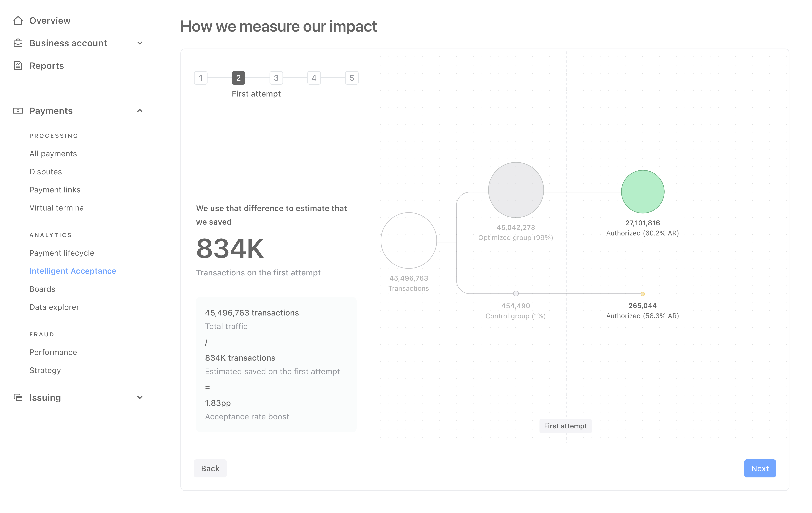The width and height of the screenshot is (812, 513).
Task: Jump to step 3
Action: pos(276,78)
